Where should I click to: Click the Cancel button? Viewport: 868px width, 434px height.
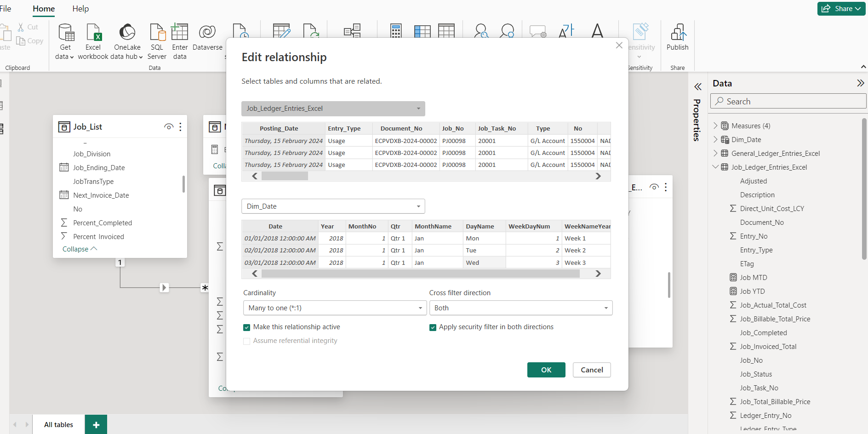pos(592,370)
